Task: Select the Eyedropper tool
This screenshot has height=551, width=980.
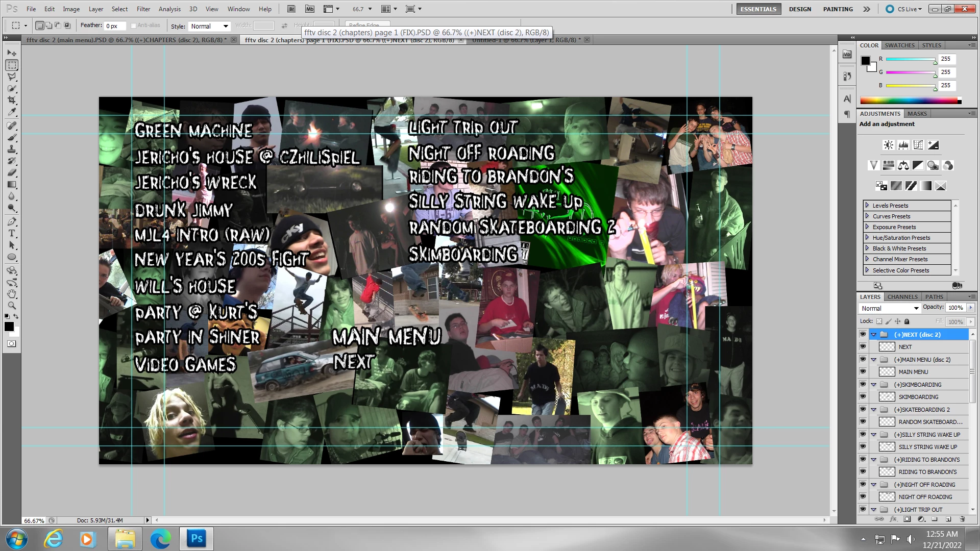Action: pyautogui.click(x=12, y=112)
